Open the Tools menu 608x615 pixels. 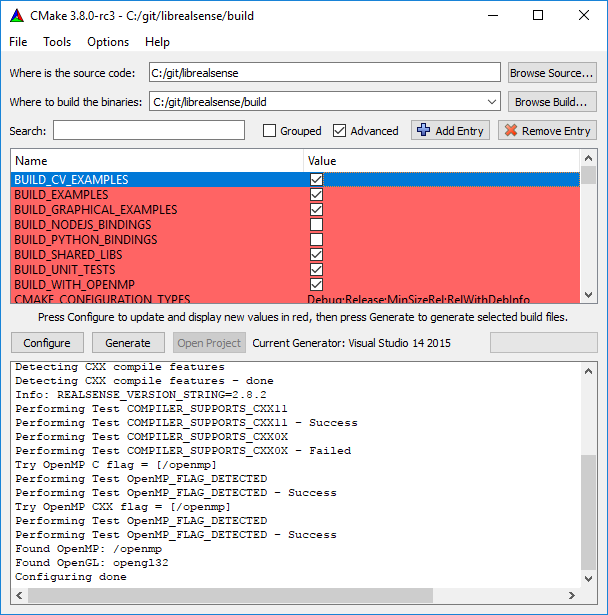click(x=57, y=42)
